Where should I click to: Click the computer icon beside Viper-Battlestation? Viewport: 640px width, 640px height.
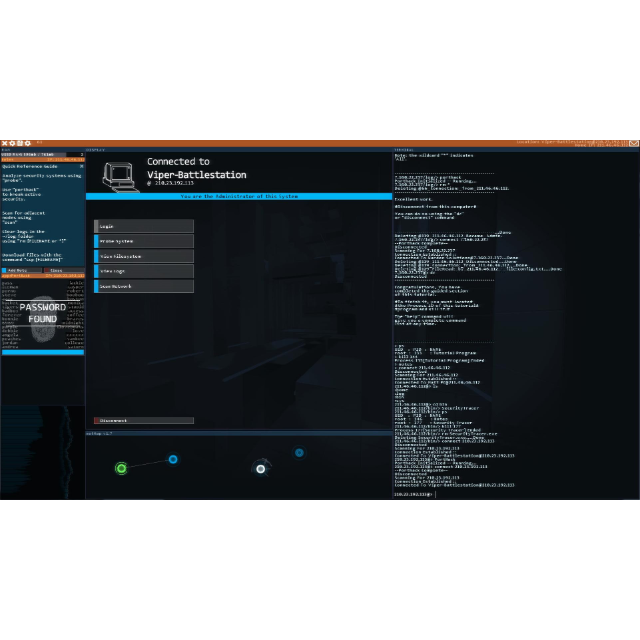click(120, 171)
